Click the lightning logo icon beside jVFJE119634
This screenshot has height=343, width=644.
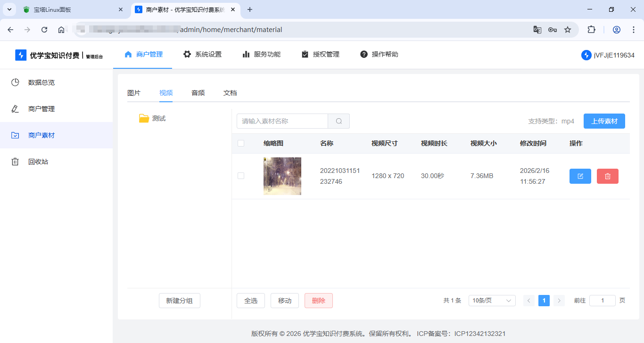tap(586, 55)
